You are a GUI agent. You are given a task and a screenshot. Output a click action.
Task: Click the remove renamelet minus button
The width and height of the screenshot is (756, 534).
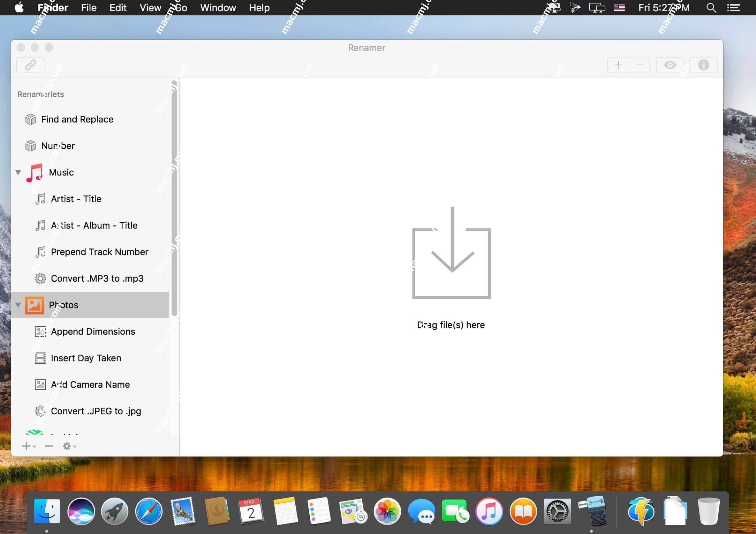click(49, 446)
